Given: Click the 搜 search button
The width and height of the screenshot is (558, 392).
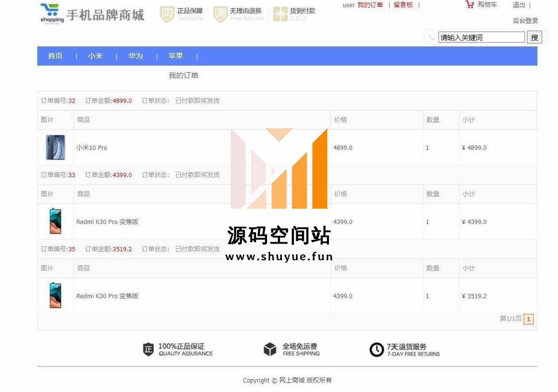Looking at the screenshot, I should tap(535, 37).
